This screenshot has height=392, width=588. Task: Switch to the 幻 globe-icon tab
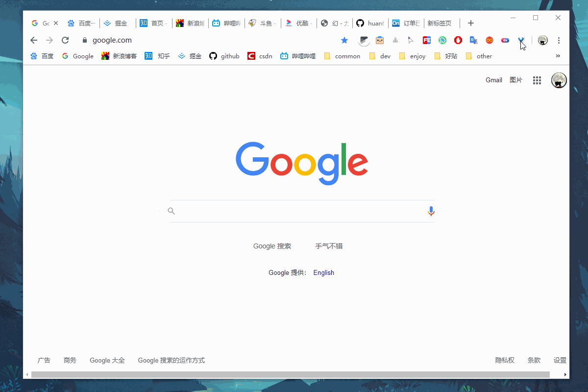coord(335,23)
